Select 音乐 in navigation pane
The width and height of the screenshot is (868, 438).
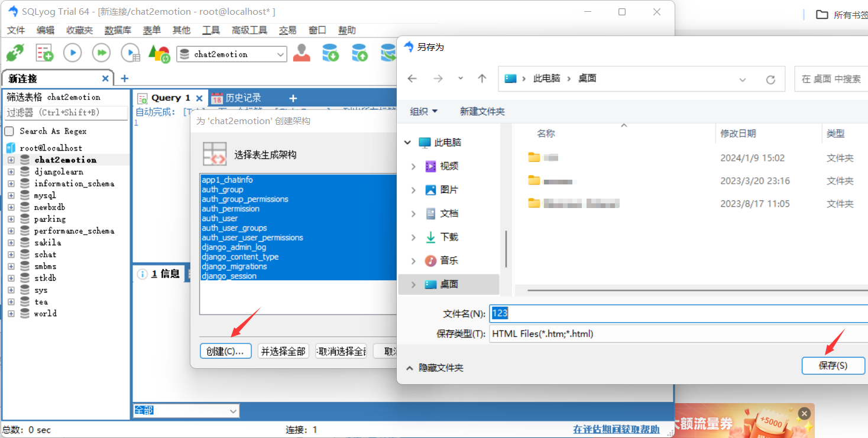(x=449, y=261)
